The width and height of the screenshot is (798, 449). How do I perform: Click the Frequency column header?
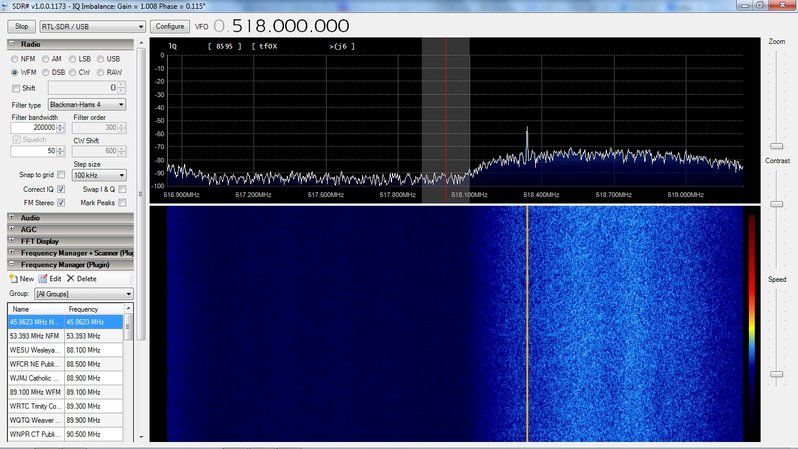tap(94, 309)
